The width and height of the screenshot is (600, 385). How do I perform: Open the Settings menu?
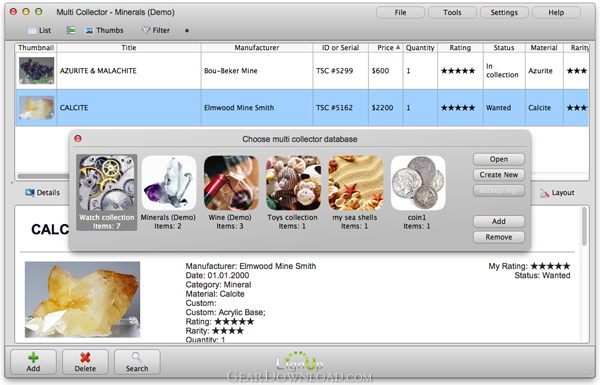[504, 13]
